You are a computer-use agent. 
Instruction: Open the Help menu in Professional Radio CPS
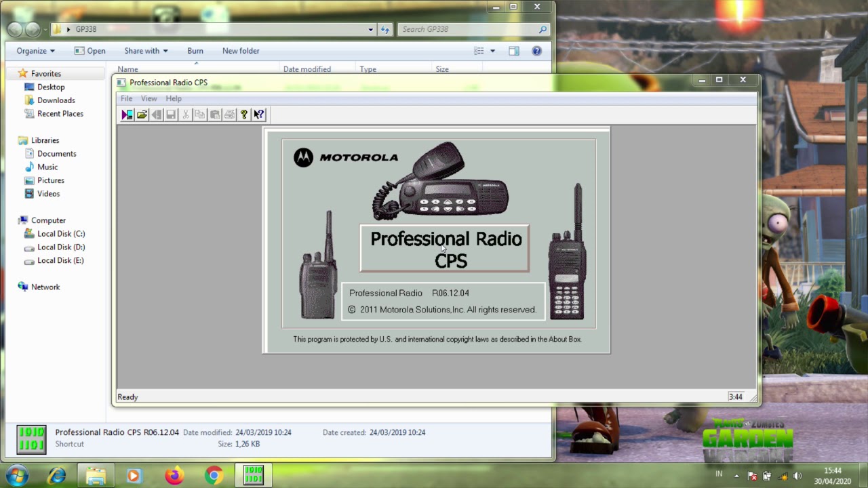[174, 98]
